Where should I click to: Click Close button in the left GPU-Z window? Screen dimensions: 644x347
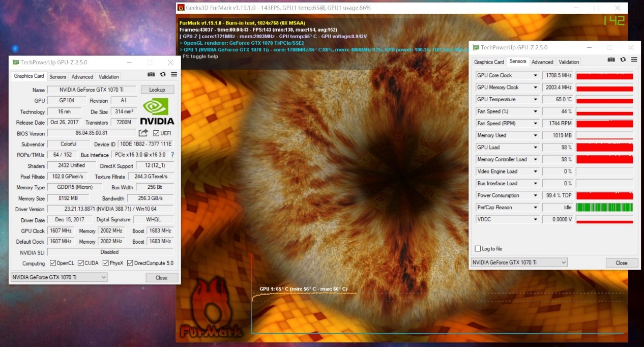[162, 278]
